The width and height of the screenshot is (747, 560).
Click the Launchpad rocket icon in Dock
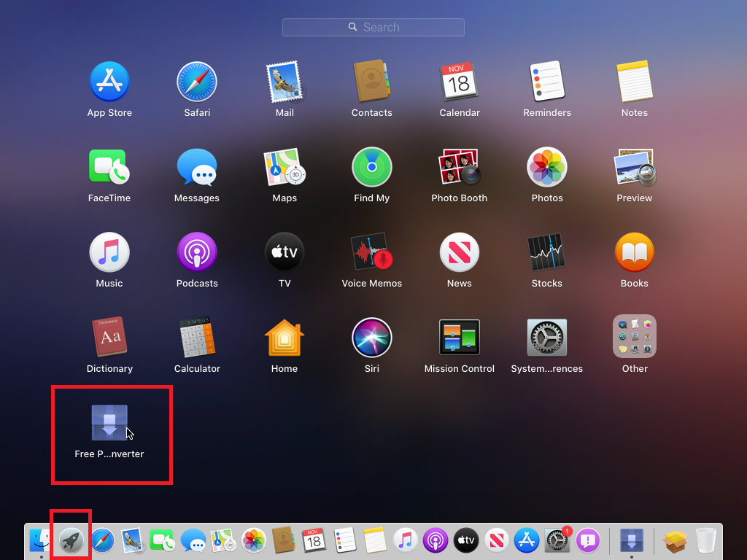tap(71, 541)
